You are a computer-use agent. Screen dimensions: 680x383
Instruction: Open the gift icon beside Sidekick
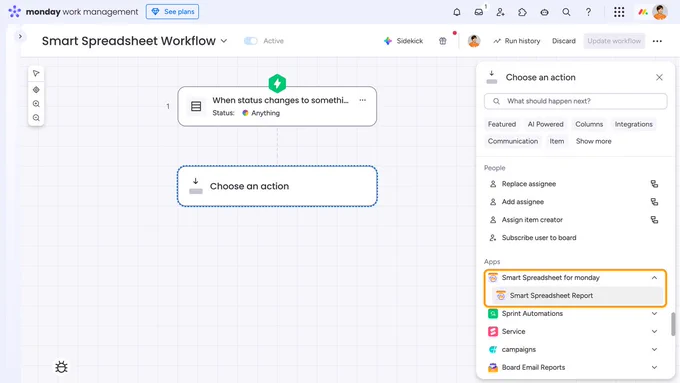coord(442,41)
